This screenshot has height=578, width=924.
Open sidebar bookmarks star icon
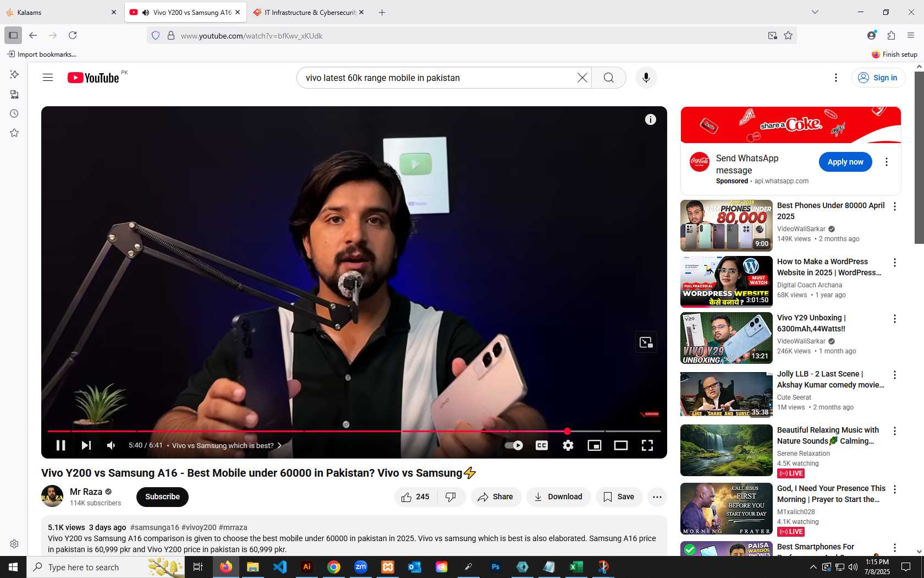coord(14,133)
